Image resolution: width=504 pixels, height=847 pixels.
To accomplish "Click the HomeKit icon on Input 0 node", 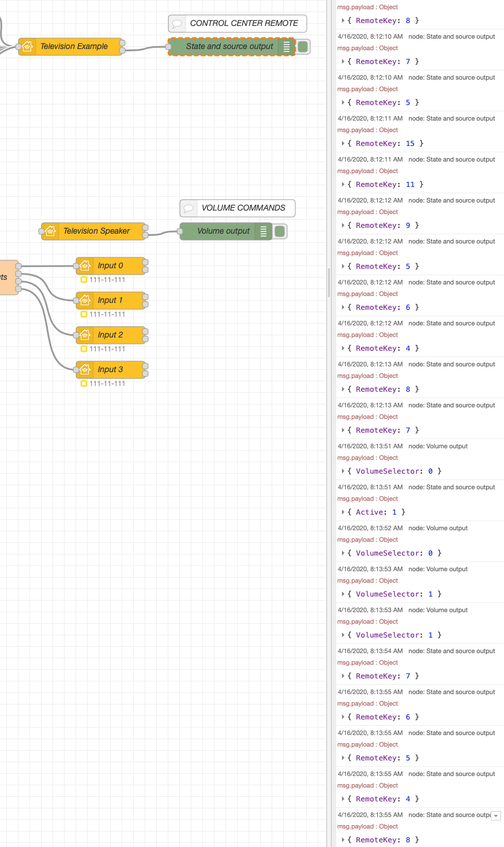I will pos(85,266).
